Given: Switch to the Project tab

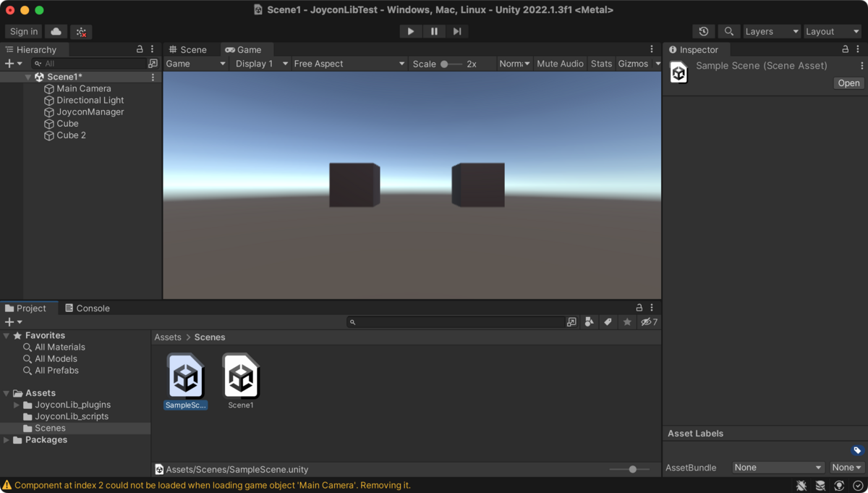Looking at the screenshot, I should coord(25,308).
